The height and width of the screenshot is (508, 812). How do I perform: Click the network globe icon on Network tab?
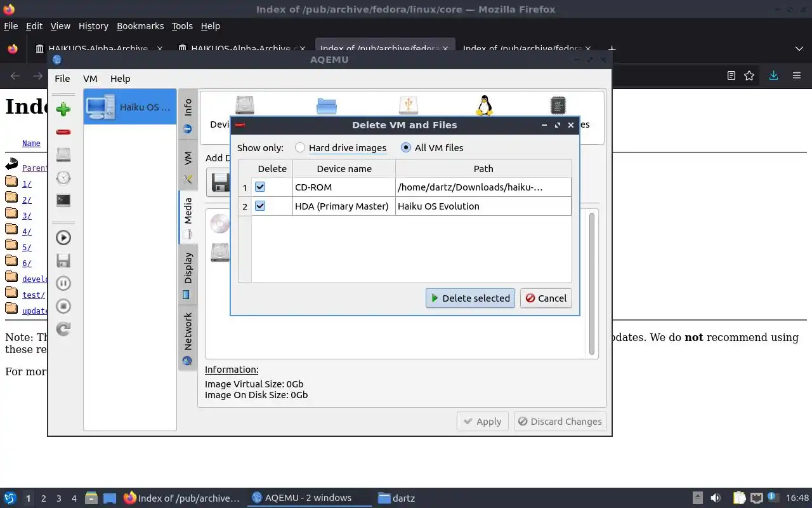click(187, 361)
